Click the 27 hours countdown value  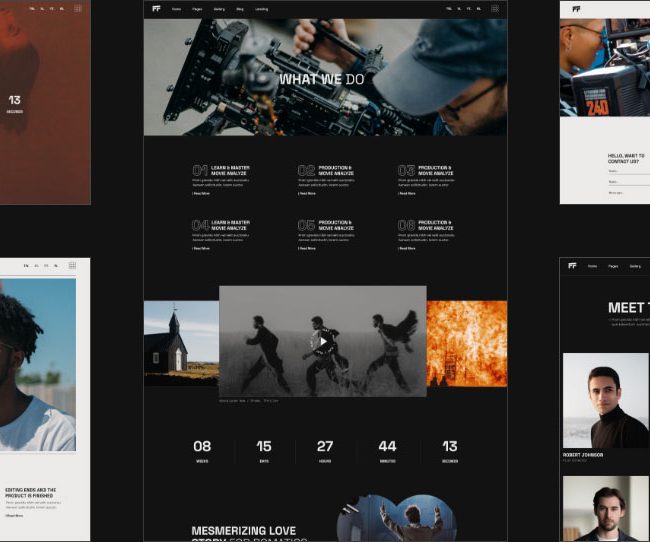[325, 446]
